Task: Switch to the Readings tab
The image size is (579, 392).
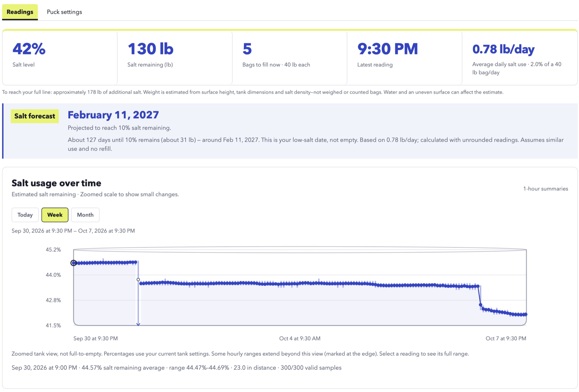Action: tap(20, 12)
